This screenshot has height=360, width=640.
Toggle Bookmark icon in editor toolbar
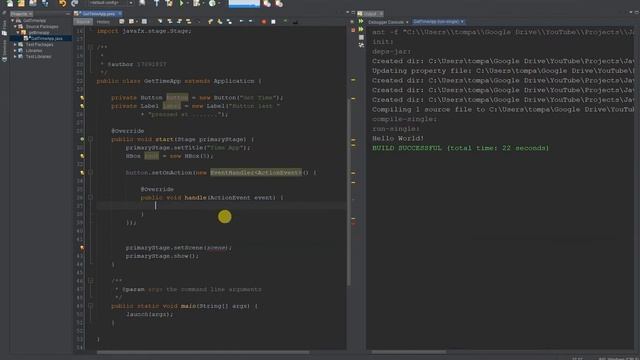point(229,22)
